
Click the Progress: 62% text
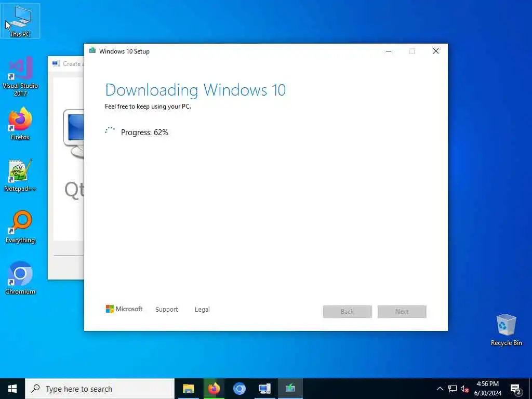144,132
